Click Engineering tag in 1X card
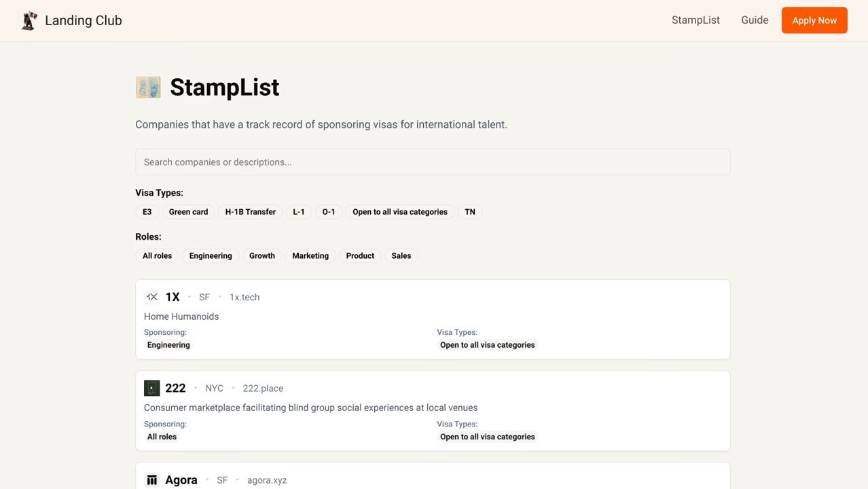This screenshot has width=868, height=489. (x=168, y=345)
